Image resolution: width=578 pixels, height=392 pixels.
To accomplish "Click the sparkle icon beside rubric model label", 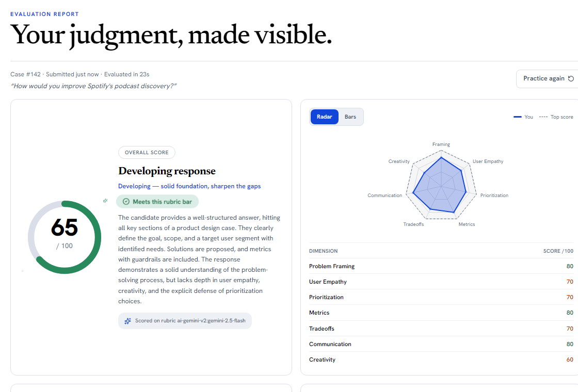I will click(x=127, y=321).
